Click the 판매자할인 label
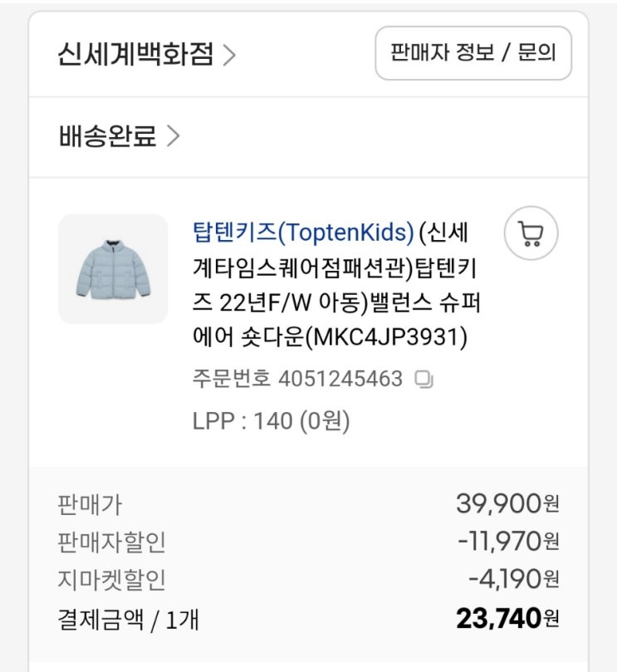Image resolution: width=617 pixels, height=672 pixels. tap(111, 542)
